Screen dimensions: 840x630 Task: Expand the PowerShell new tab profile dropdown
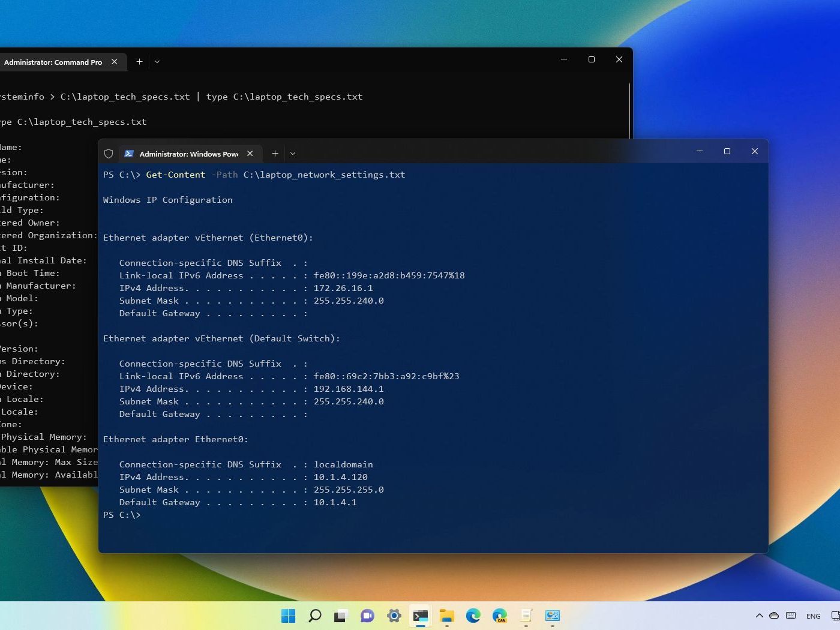293,154
